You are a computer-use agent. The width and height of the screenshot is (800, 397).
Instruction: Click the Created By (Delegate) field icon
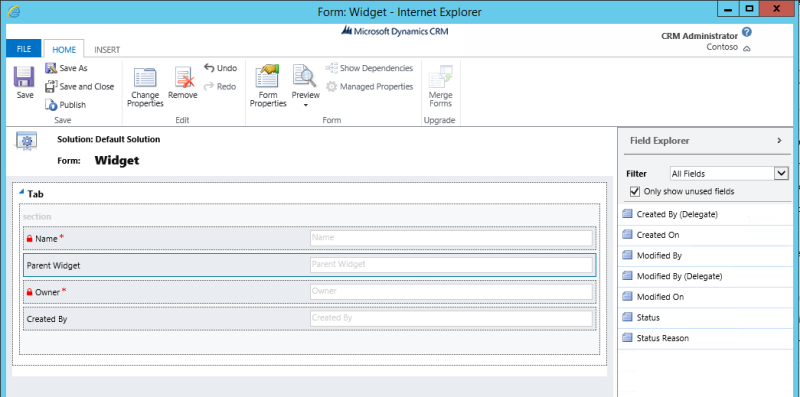(627, 214)
